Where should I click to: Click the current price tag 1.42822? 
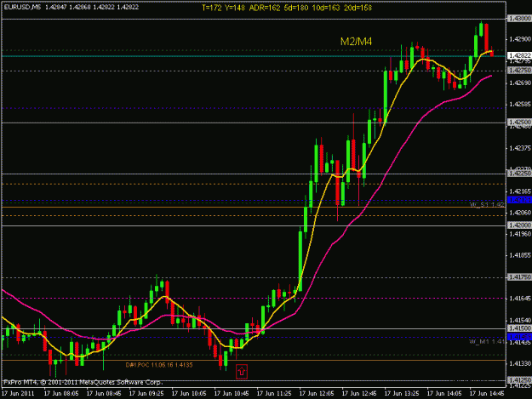(519, 55)
